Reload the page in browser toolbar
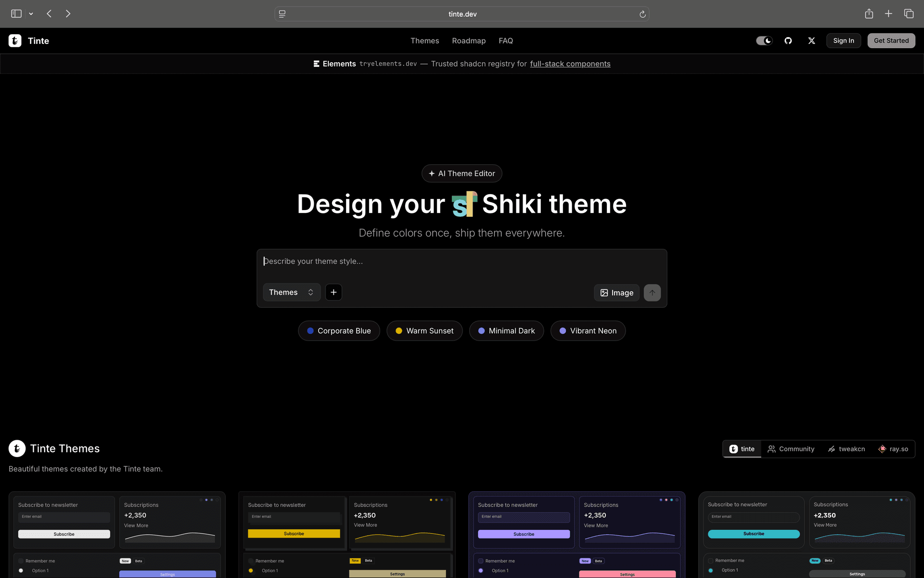Screen dimensions: 924x578 tap(642, 14)
